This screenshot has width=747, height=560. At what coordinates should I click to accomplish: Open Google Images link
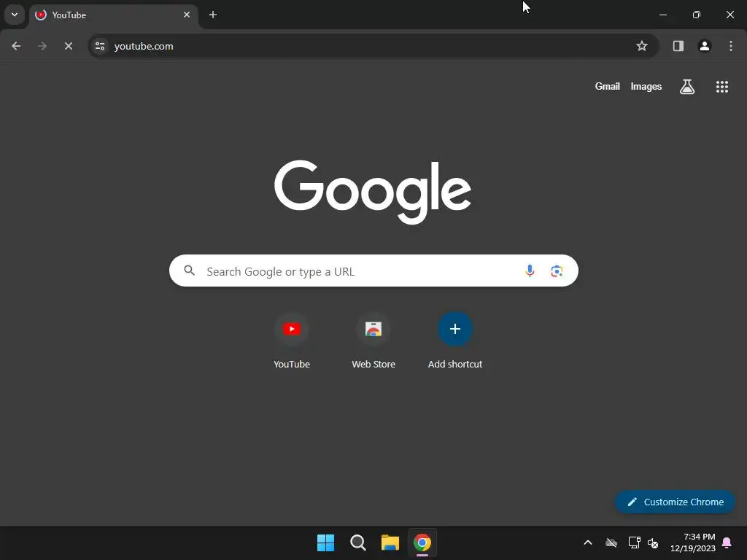[646, 86]
